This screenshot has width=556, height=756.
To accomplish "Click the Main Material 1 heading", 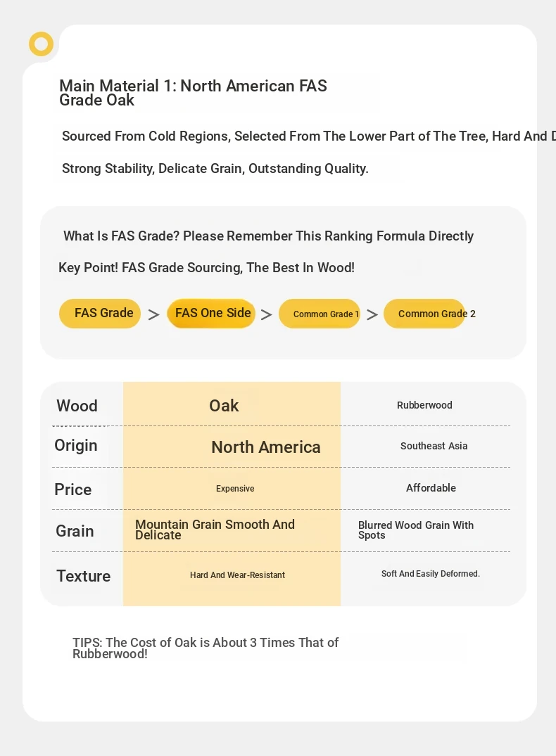I will [x=193, y=93].
